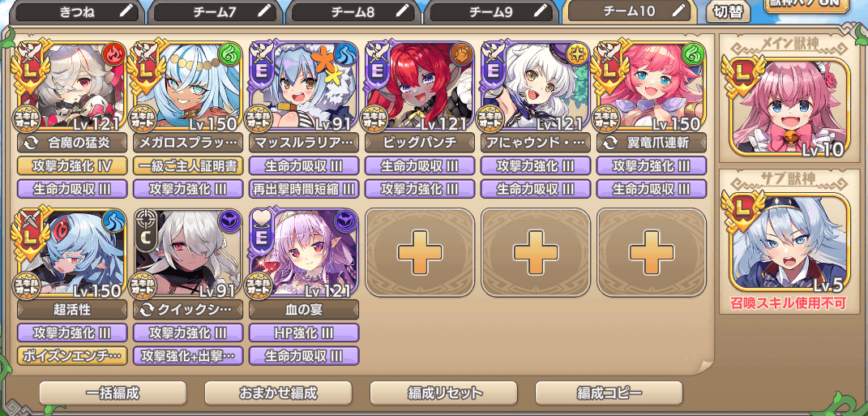
Task: Click the 編成コピー button
Action: click(x=609, y=393)
